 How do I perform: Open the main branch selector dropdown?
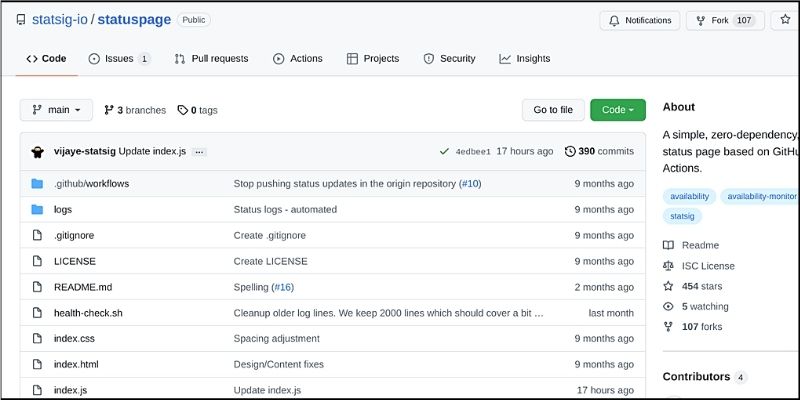pyautogui.click(x=56, y=110)
